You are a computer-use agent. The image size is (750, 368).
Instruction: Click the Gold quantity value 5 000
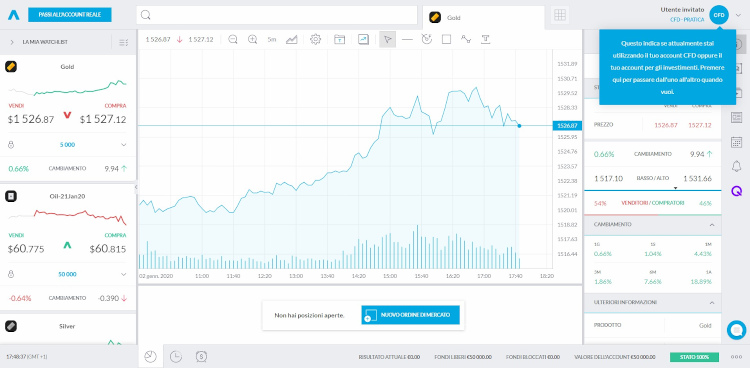coord(67,145)
